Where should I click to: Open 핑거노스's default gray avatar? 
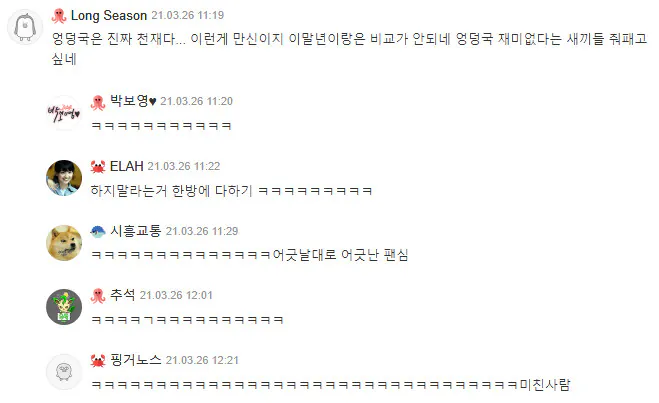pos(64,372)
